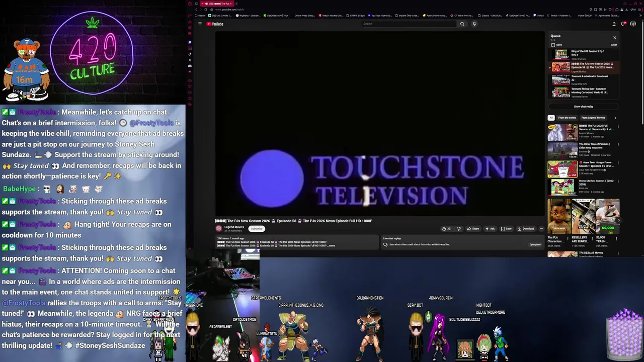Open the YouTube create upload icon
Image resolution: width=644 pixels, height=362 pixels.
pyautogui.click(x=614, y=24)
